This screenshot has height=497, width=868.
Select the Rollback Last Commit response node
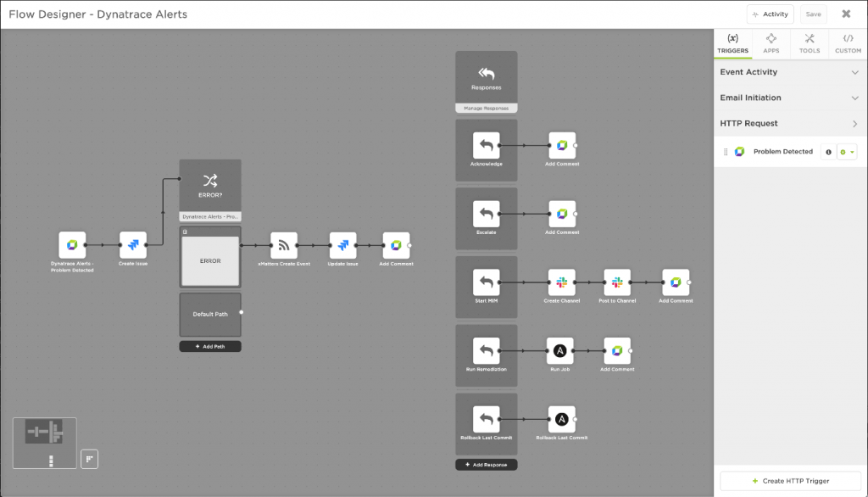[x=486, y=420]
